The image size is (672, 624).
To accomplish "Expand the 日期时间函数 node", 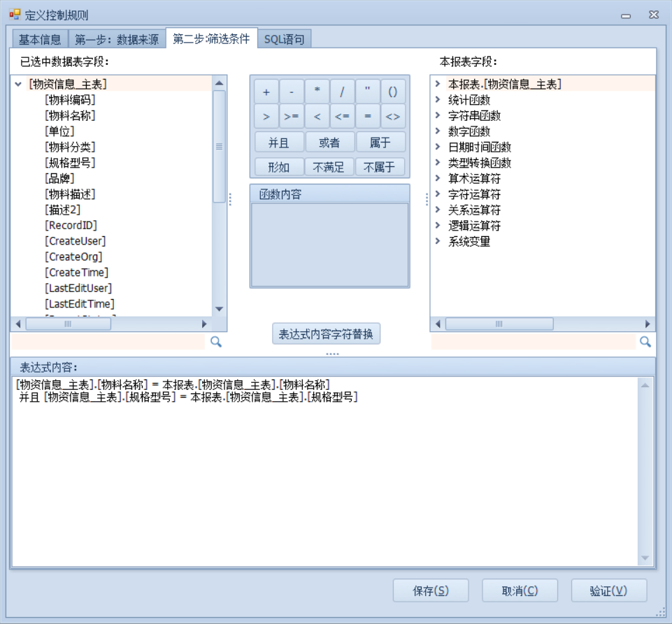I will (x=438, y=147).
